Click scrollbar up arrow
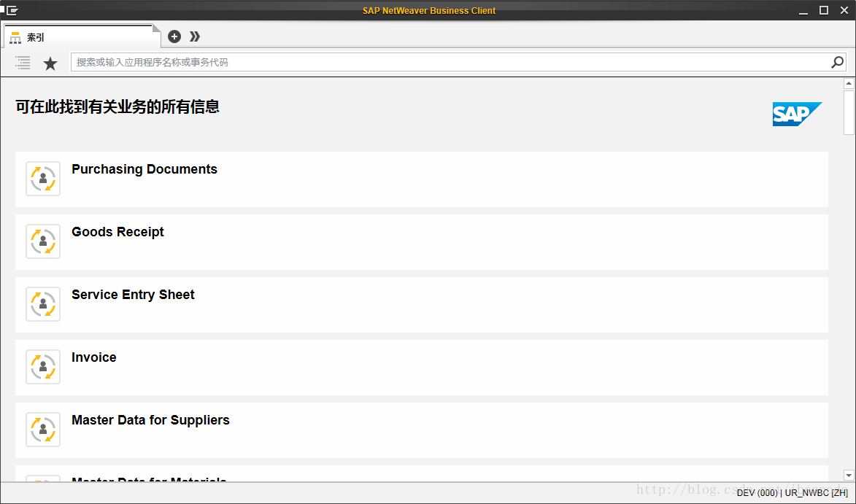The image size is (856, 504). click(849, 83)
